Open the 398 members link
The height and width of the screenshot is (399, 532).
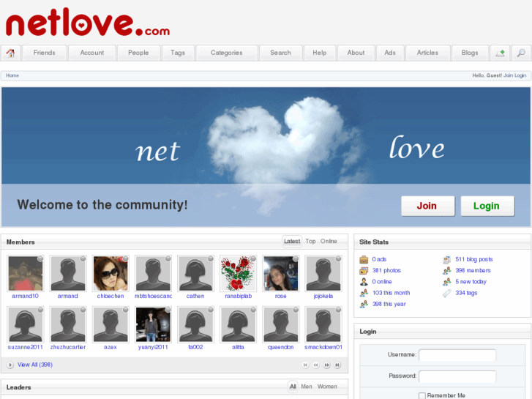[x=473, y=271]
